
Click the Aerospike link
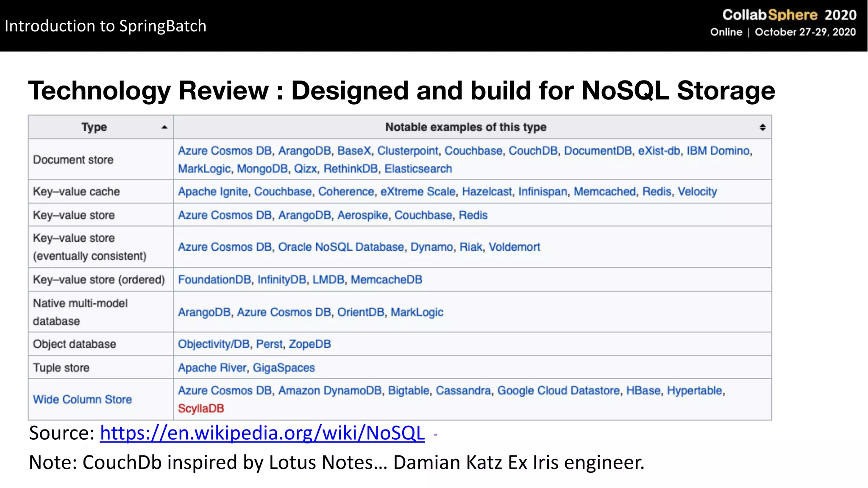(363, 215)
